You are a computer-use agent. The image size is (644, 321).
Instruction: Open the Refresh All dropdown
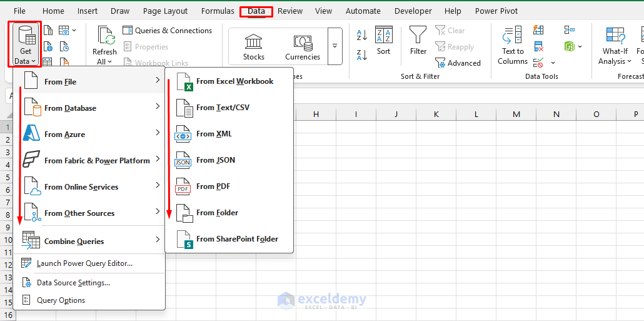click(x=104, y=62)
